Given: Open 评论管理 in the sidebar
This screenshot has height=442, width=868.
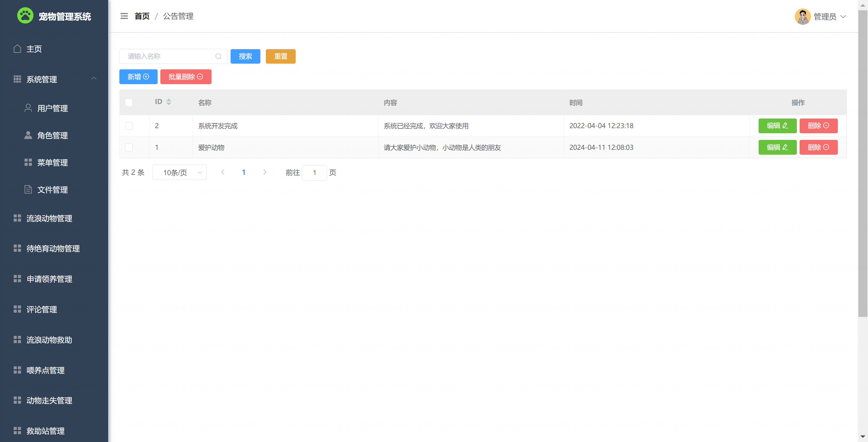Looking at the screenshot, I should [42, 310].
